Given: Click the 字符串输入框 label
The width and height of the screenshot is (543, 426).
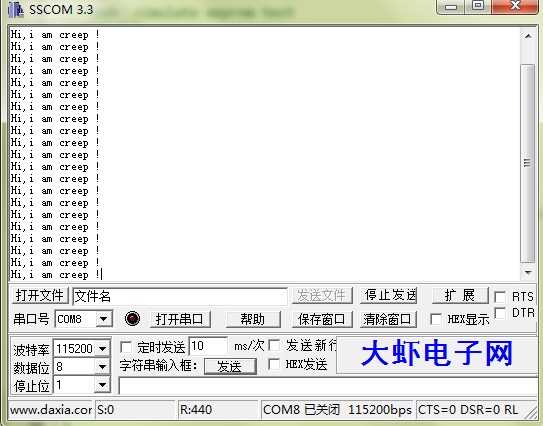Looking at the screenshot, I should 159,365.
